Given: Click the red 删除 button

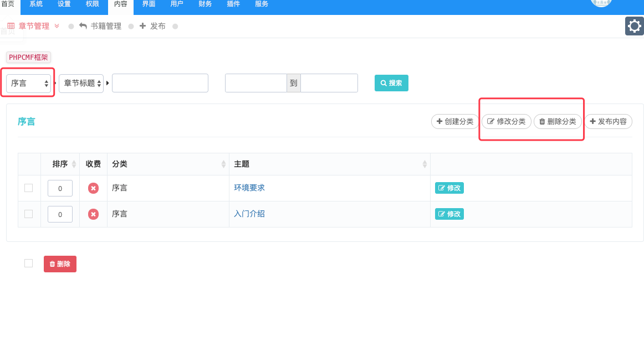Looking at the screenshot, I should click(x=60, y=264).
